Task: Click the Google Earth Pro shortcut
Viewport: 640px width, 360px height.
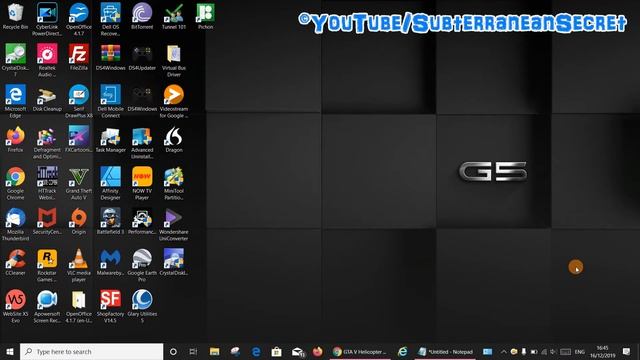Action: [142, 265]
